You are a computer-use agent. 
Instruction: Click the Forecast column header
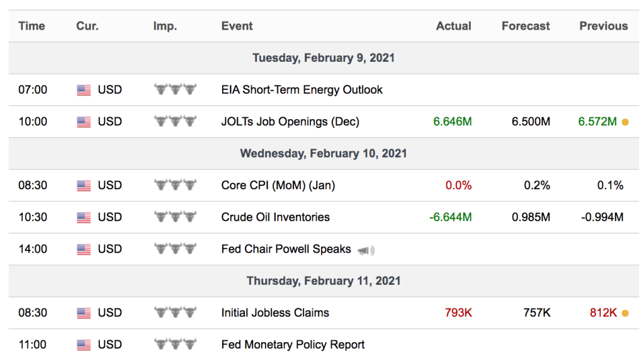(x=526, y=26)
